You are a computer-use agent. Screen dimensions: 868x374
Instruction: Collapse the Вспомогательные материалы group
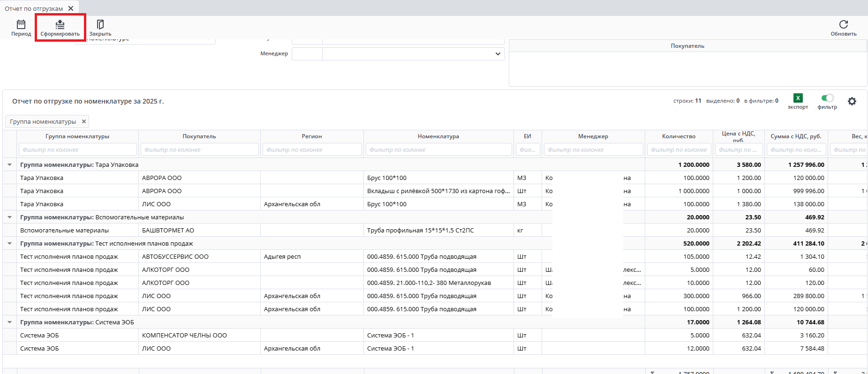[x=9, y=217]
